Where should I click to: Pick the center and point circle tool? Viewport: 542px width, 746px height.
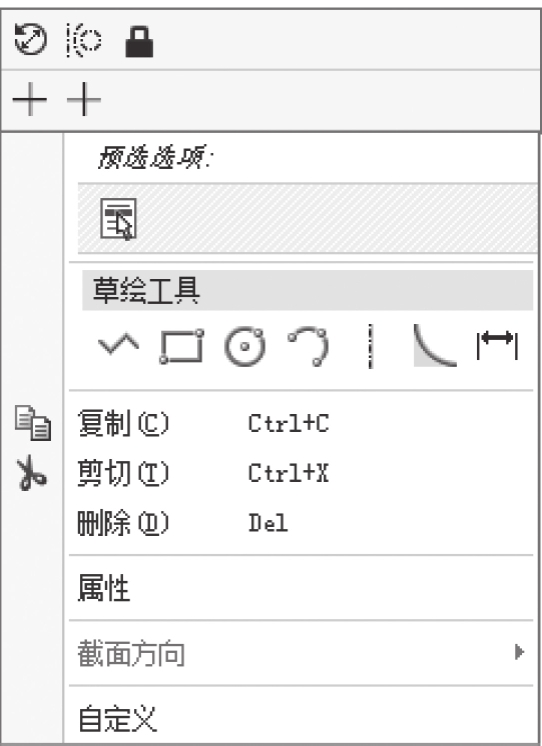(245, 346)
